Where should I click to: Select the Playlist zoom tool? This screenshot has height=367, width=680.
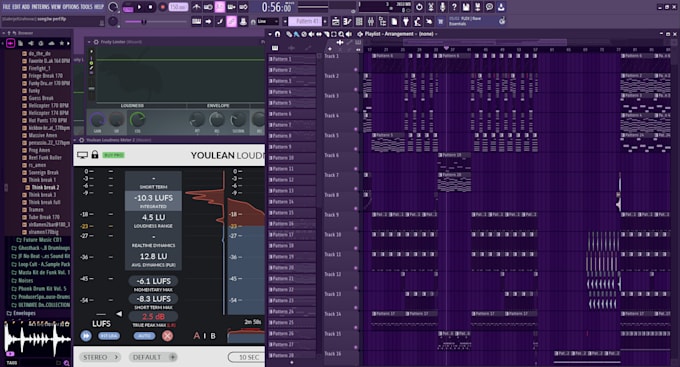pyautogui.click(x=341, y=34)
